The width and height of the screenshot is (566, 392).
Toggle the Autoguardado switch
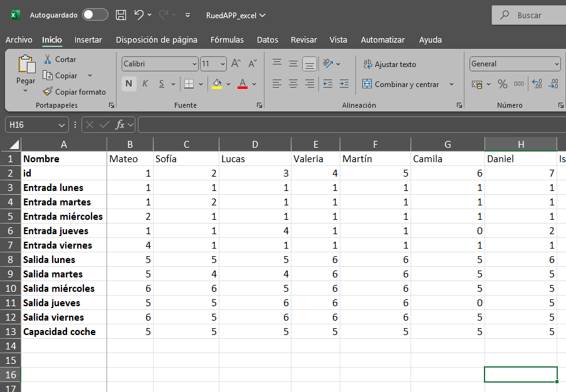(x=95, y=15)
